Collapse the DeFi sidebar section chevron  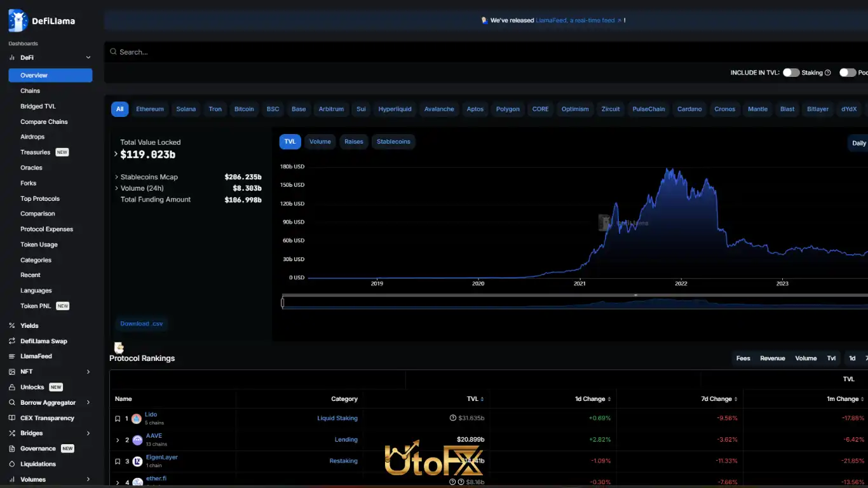[x=88, y=58]
